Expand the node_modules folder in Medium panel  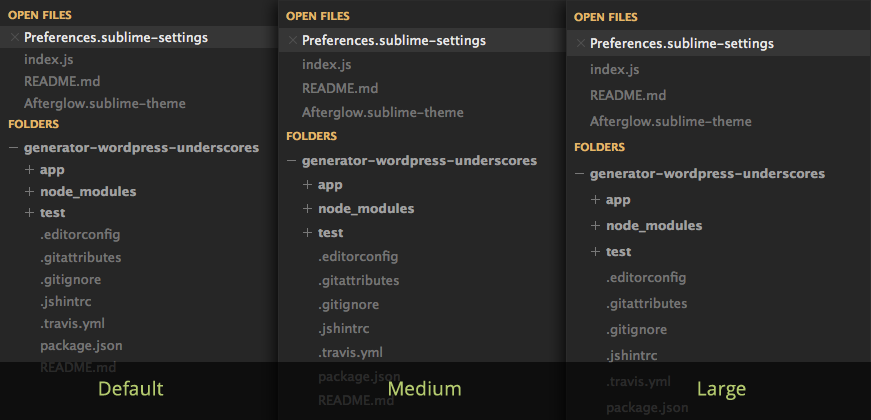tap(307, 209)
